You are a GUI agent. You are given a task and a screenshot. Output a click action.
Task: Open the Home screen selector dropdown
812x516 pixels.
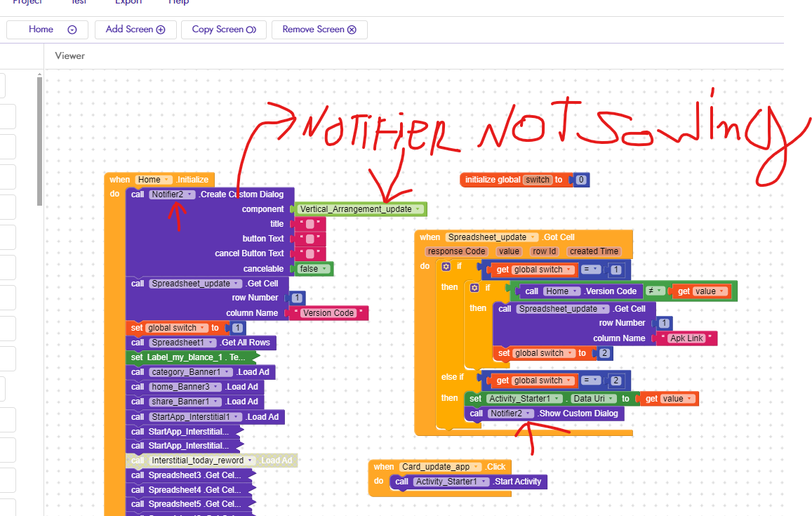click(x=47, y=29)
